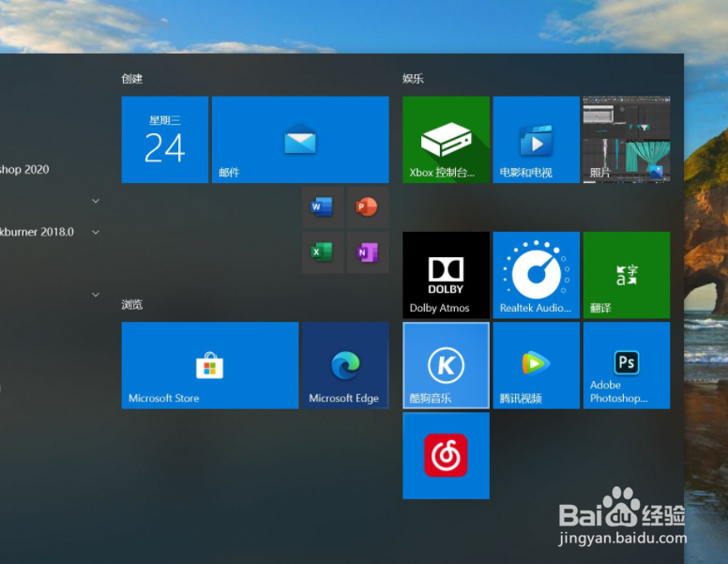Launch Excel from the small tile
728x564 pixels.
point(323,252)
